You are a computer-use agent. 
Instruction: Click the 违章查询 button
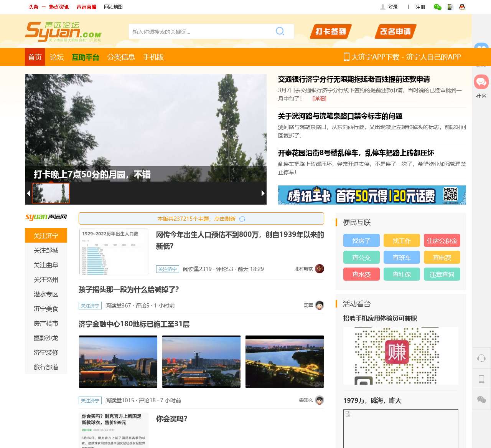(x=442, y=274)
